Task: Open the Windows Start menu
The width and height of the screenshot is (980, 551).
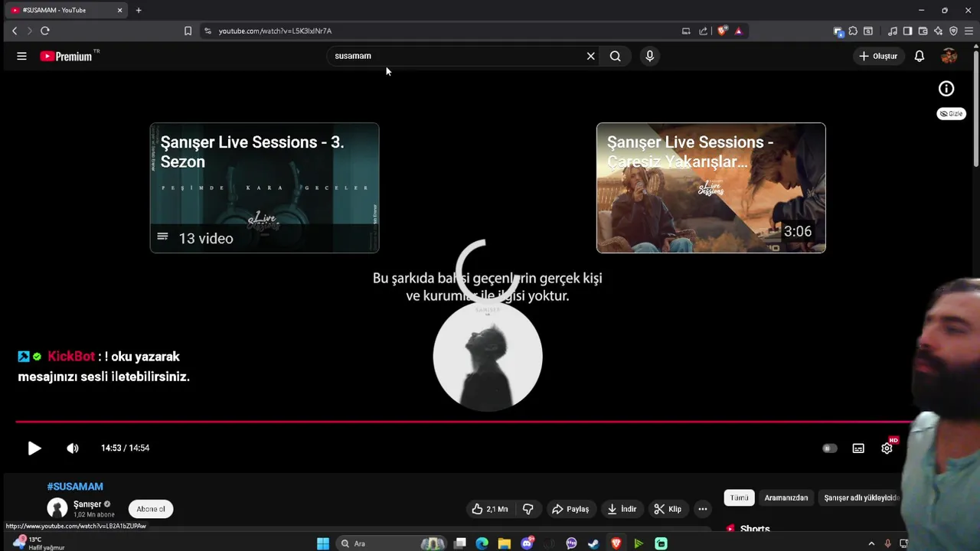Action: [323, 543]
